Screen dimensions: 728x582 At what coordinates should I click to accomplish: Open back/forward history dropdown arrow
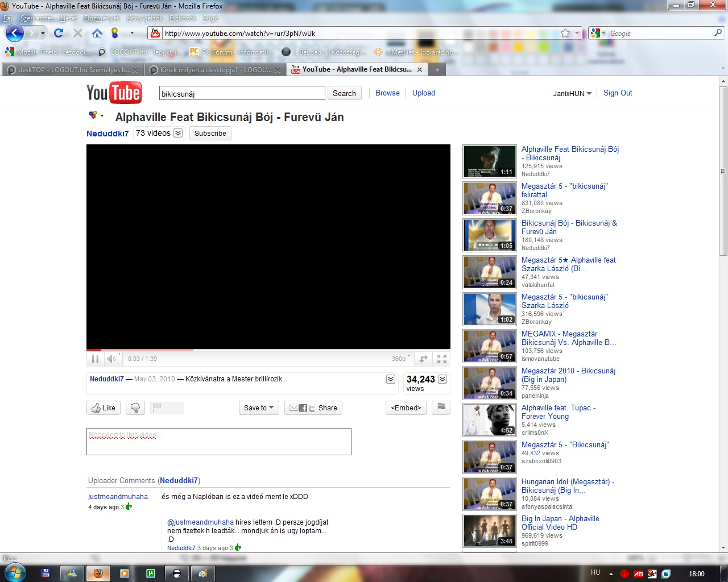pos(43,33)
